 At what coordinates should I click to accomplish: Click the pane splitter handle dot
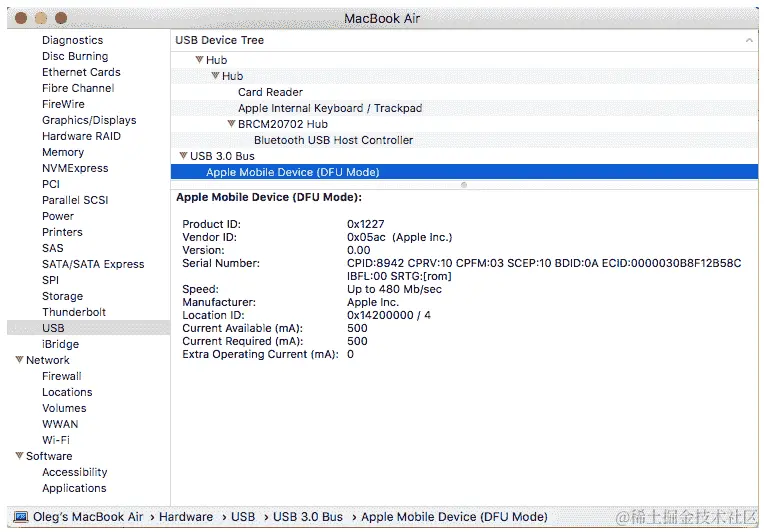[464, 185]
